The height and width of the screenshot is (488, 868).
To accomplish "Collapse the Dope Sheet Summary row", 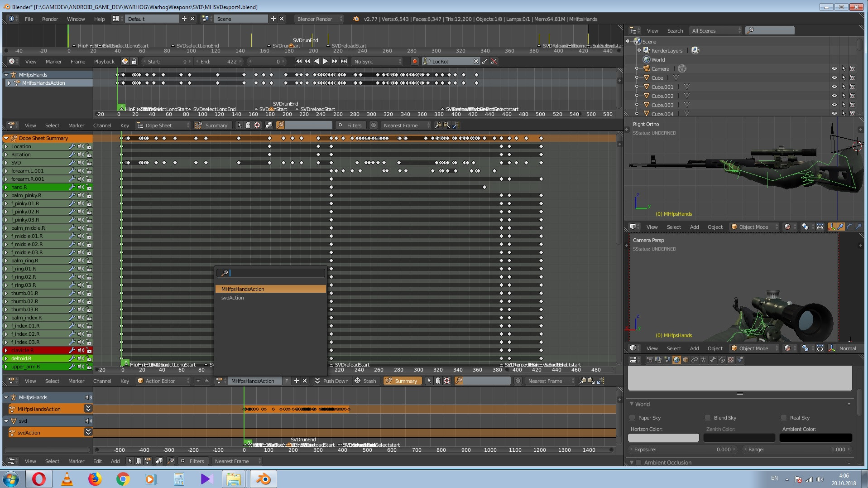I will coord(6,138).
